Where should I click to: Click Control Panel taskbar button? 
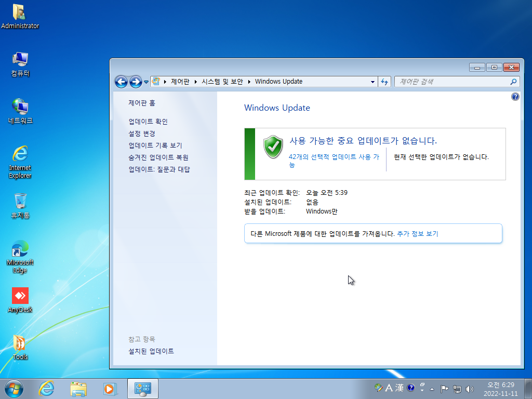[x=143, y=389]
